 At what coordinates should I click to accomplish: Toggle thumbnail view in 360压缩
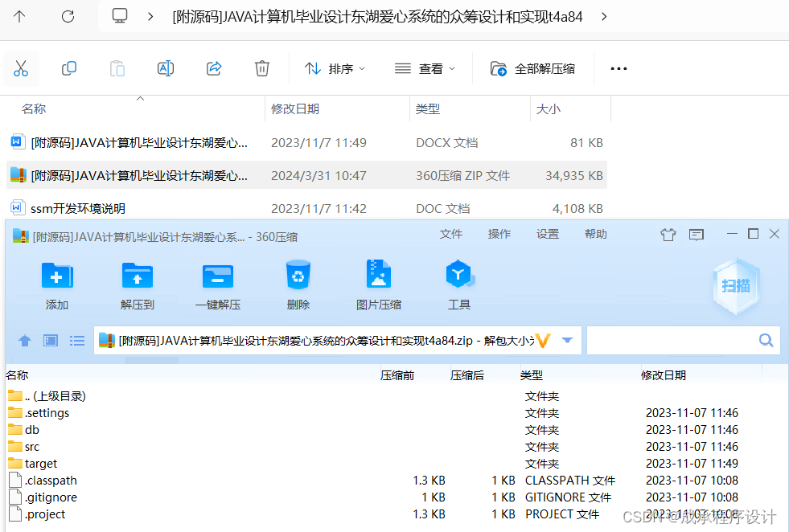[50, 340]
